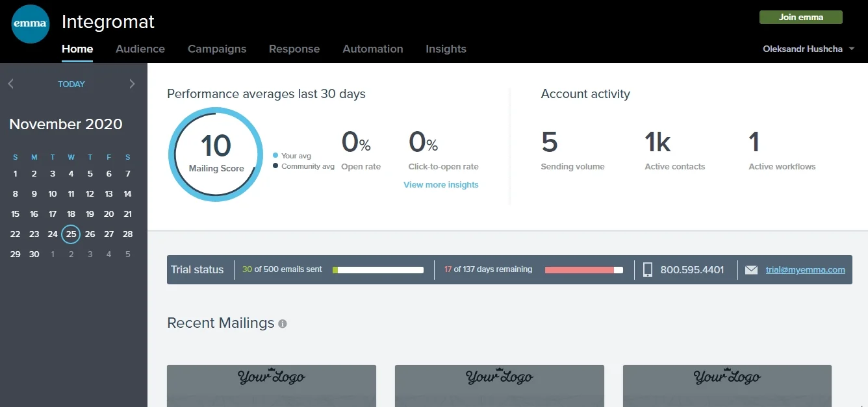Click the 'November 2020' month heading
The image size is (868, 407).
[x=66, y=124]
